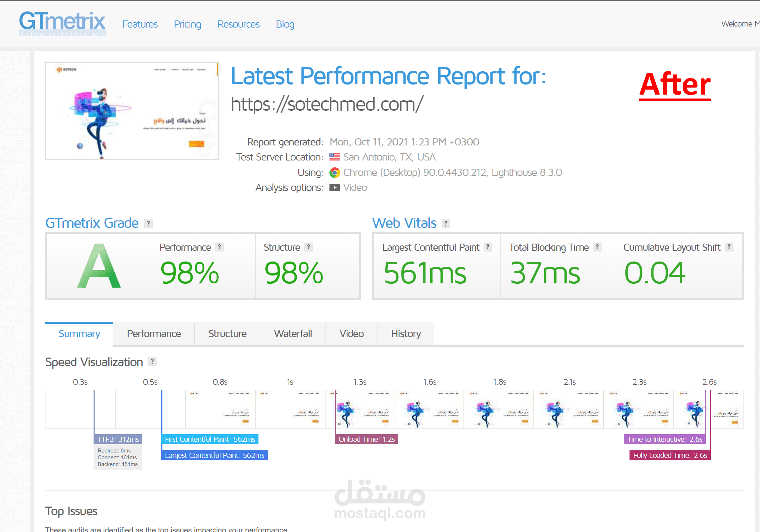The height and width of the screenshot is (532, 760).
Task: Click the 561ms Largest Contentful Paint value
Action: click(425, 273)
